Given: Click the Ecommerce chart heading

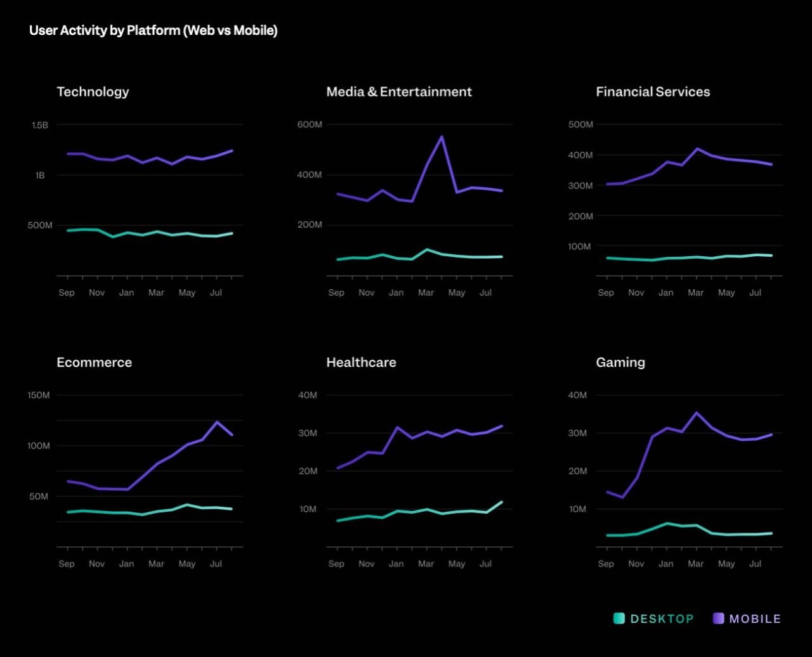Looking at the screenshot, I should [x=95, y=362].
